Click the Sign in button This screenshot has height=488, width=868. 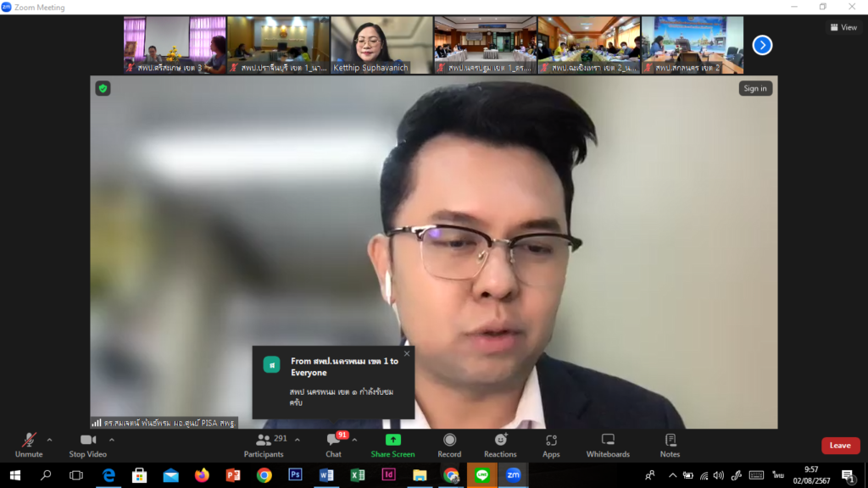754,88
